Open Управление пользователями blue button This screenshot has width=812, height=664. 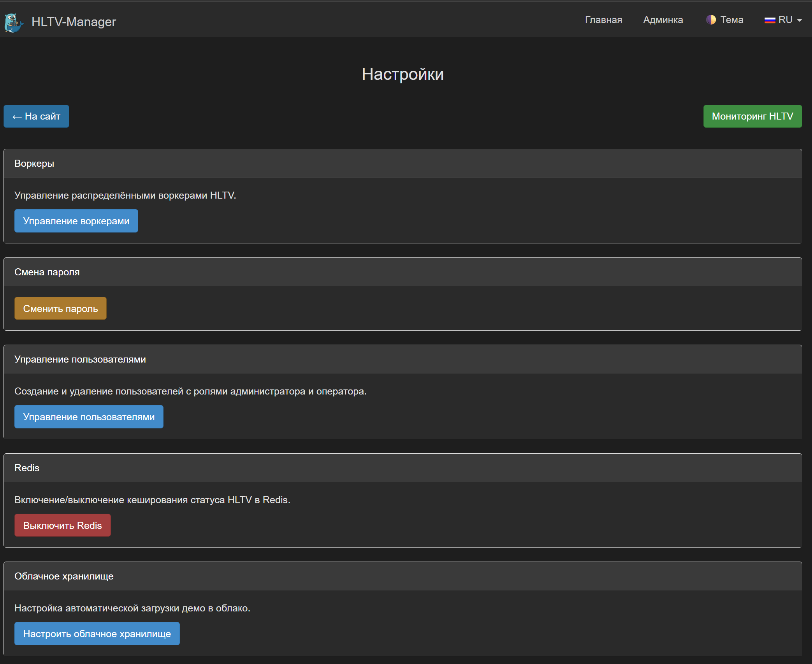click(x=89, y=417)
